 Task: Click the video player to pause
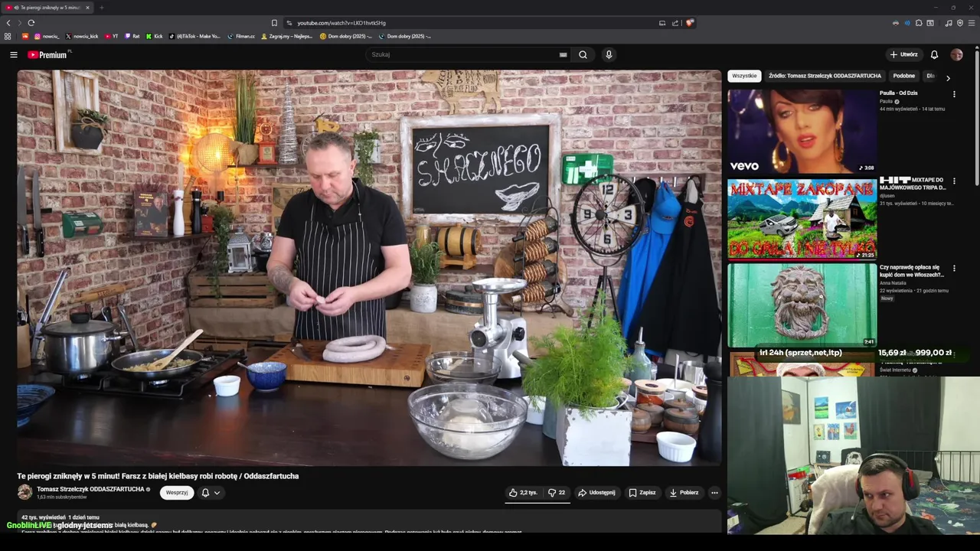369,268
